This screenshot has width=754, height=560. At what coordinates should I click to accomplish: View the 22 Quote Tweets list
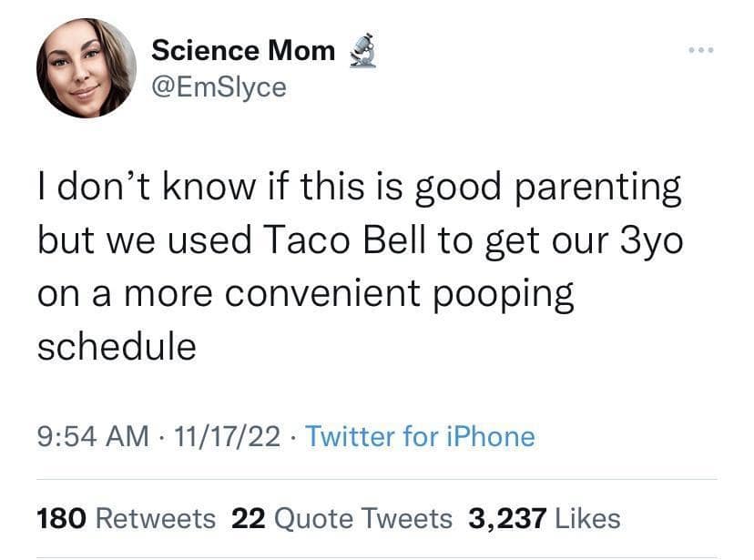pos(341,519)
